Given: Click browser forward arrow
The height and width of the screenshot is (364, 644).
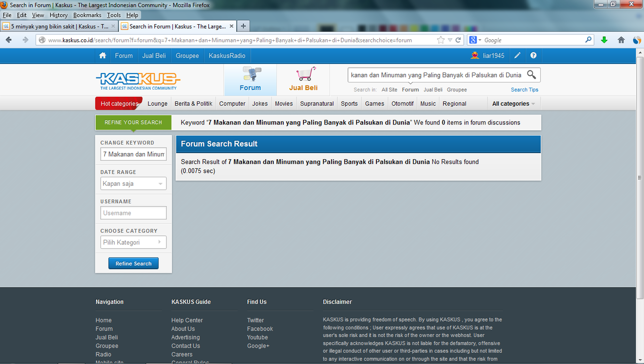Looking at the screenshot, I should point(25,40).
